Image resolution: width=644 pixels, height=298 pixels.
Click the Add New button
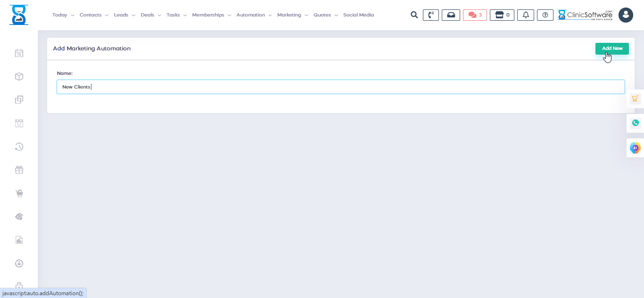click(x=612, y=48)
